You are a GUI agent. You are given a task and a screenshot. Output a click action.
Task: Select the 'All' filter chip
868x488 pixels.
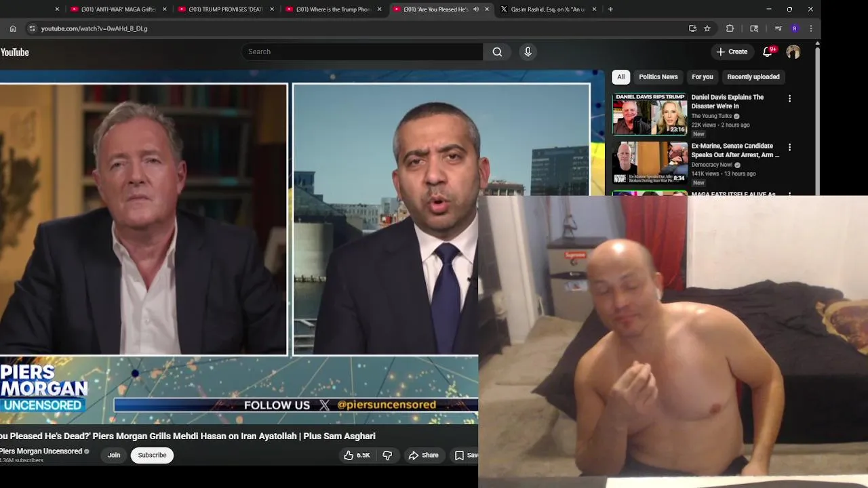[620, 77]
